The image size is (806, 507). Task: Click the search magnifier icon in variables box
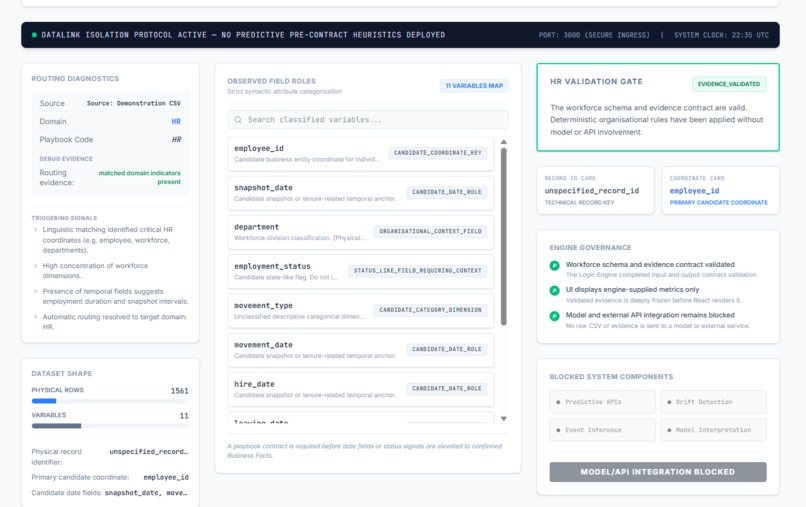[238, 120]
